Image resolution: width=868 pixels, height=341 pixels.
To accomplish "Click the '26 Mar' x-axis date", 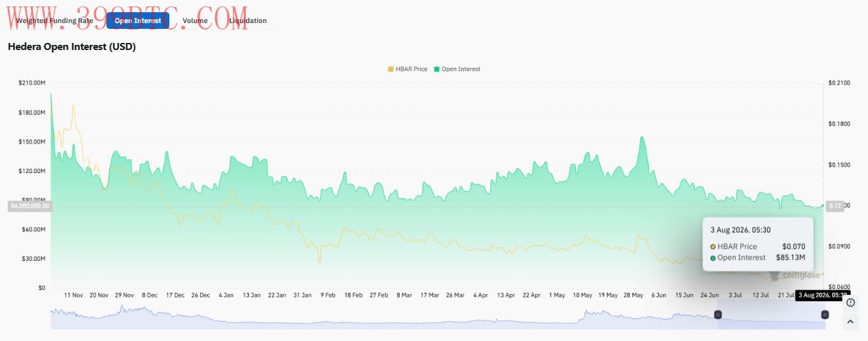I will pos(455,295).
